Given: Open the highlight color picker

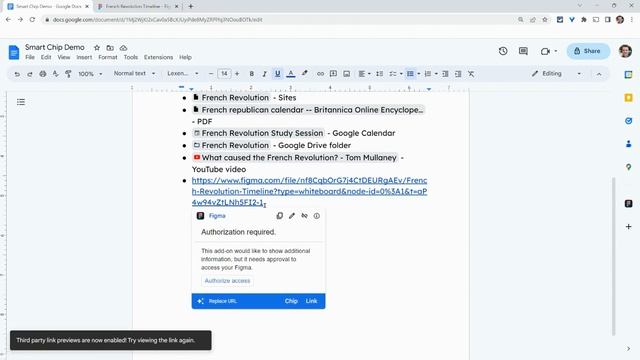Looking at the screenshot, I should click(304, 74).
